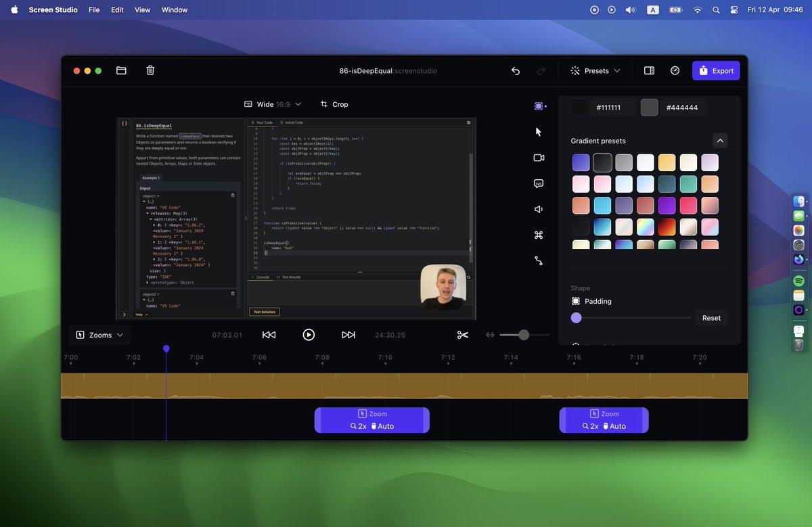Open the File menu
The width and height of the screenshot is (812, 527).
tap(94, 10)
